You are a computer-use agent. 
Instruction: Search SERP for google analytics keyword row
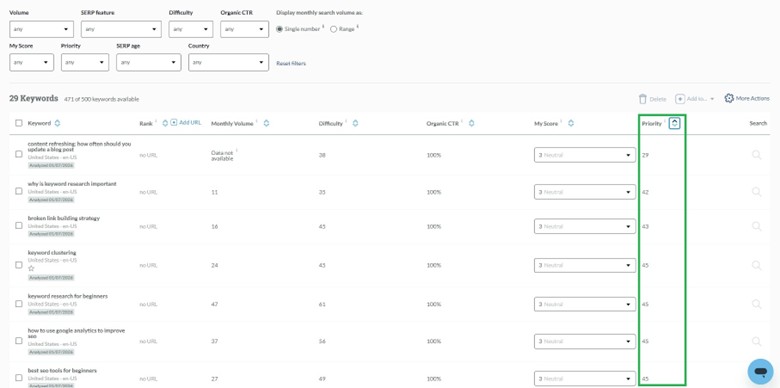coord(756,341)
